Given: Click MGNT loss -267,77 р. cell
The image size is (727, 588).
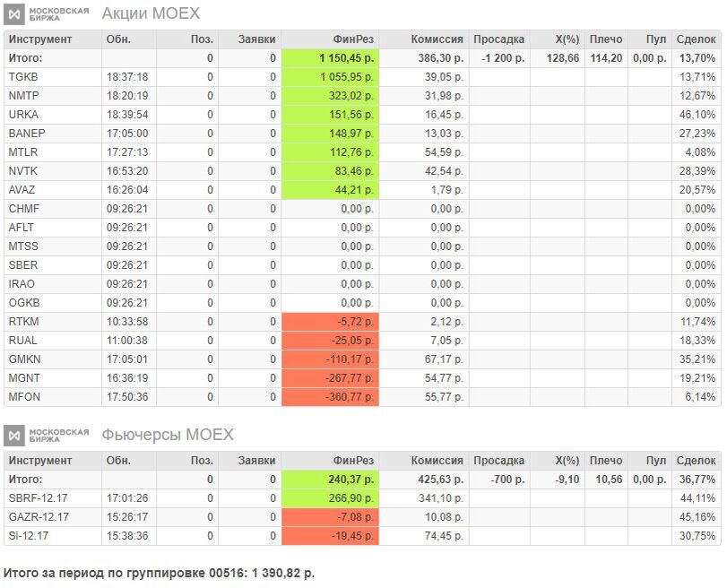Looking at the screenshot, I should point(330,378).
